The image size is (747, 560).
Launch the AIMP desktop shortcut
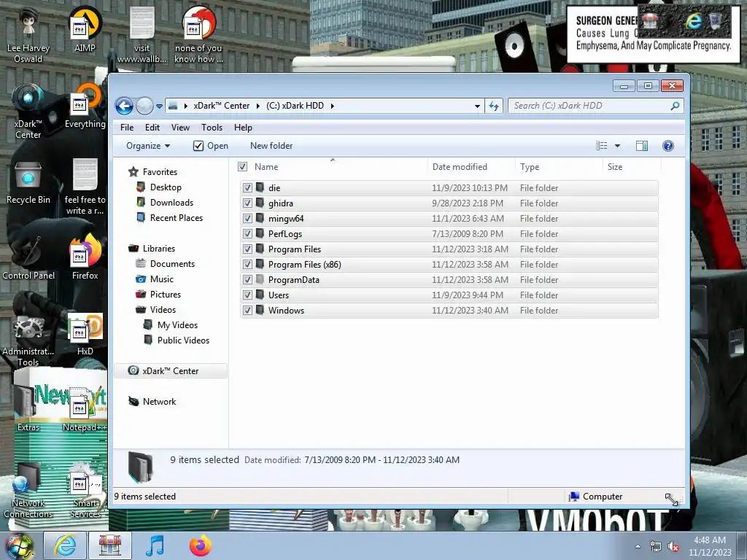85,31
